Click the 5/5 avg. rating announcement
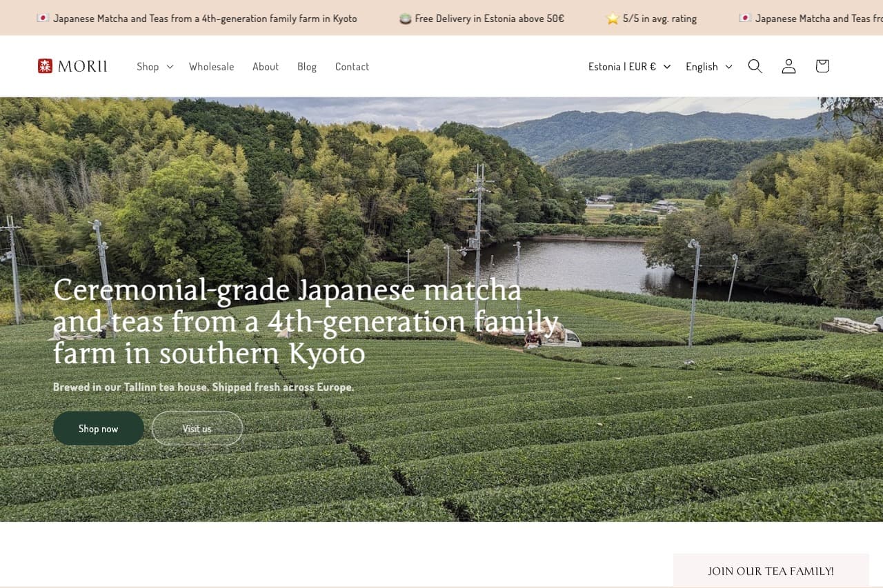The height and width of the screenshot is (588, 883). [652, 19]
